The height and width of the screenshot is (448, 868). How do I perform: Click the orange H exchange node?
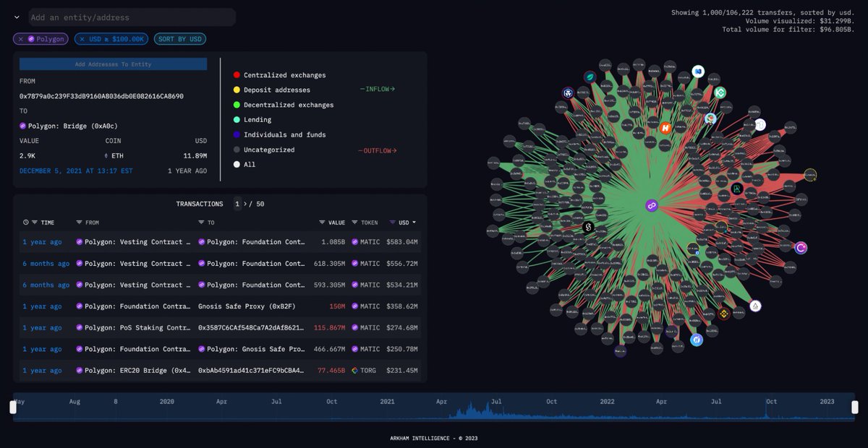click(665, 128)
